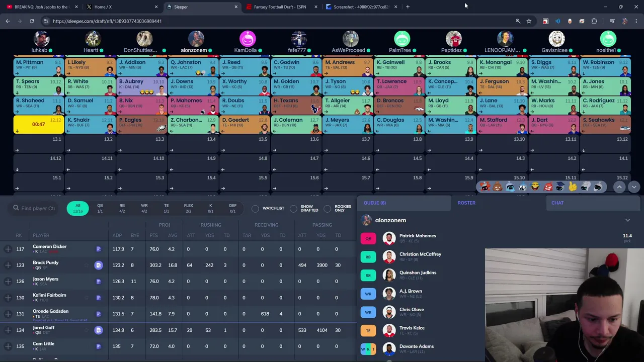Expand draft board with down chevron button
Screen dimensions: 644x362
coord(633,187)
